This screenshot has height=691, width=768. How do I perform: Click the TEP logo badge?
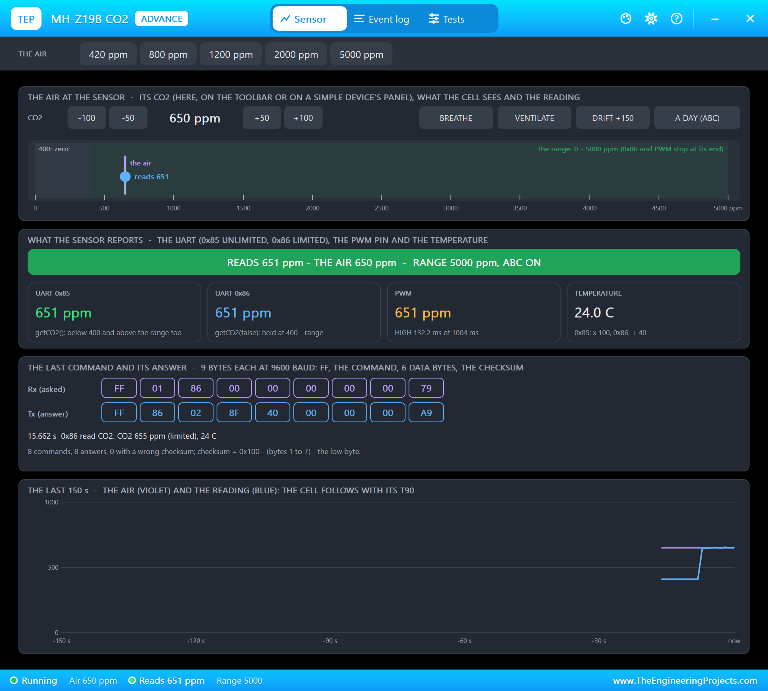pos(26,19)
